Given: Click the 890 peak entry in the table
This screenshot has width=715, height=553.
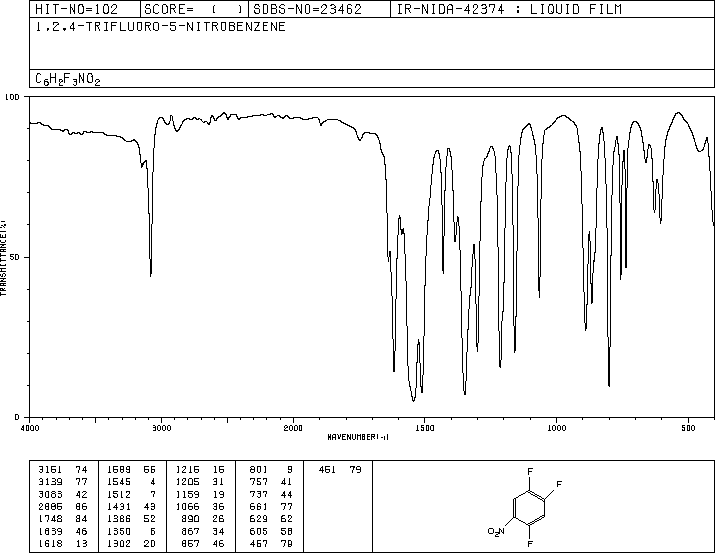Looking at the screenshot, I should [x=204, y=519].
